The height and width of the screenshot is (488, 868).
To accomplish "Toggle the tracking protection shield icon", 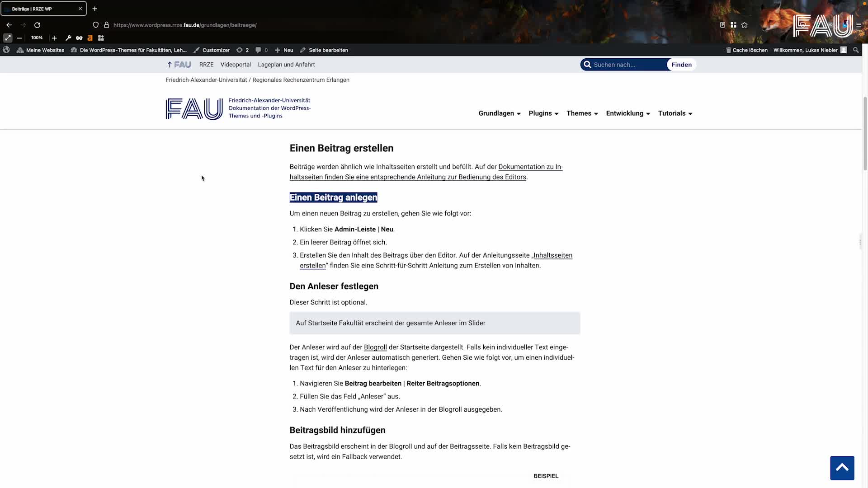I will click(x=95, y=25).
